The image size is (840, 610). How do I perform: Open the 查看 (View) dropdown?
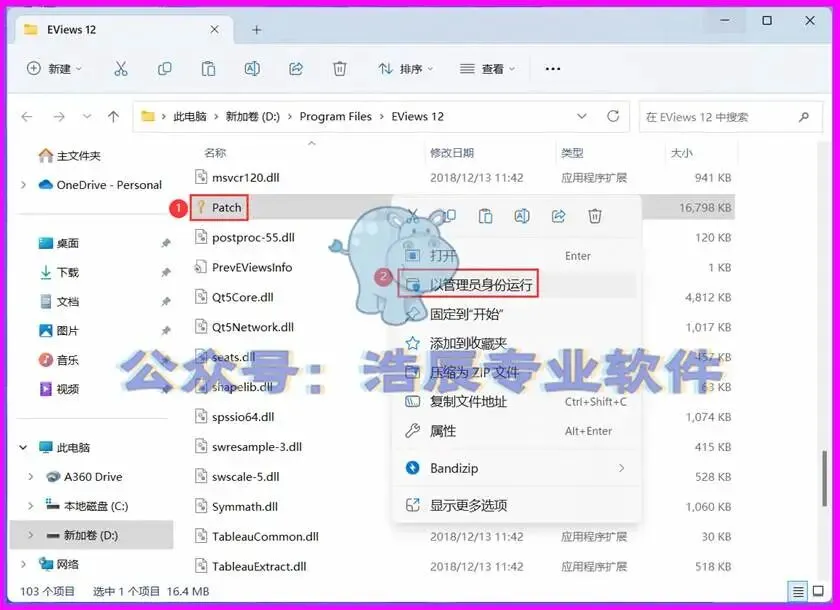click(488, 69)
